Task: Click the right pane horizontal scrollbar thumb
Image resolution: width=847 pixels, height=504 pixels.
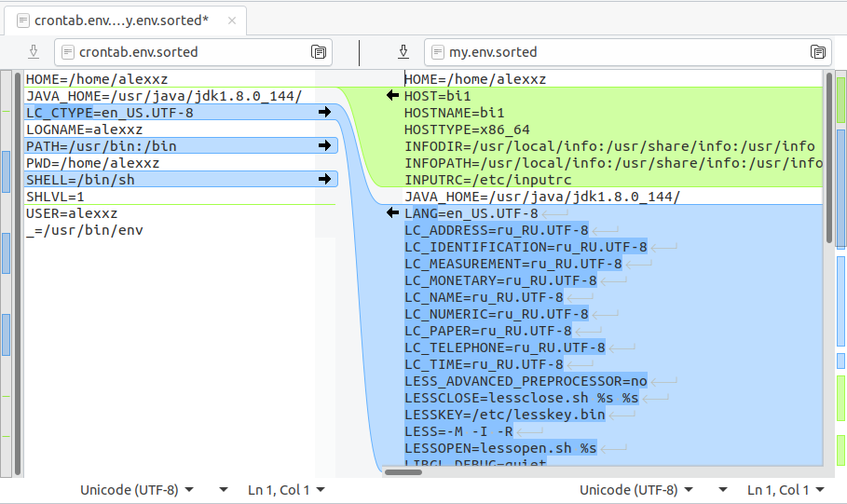Action: pos(403,472)
